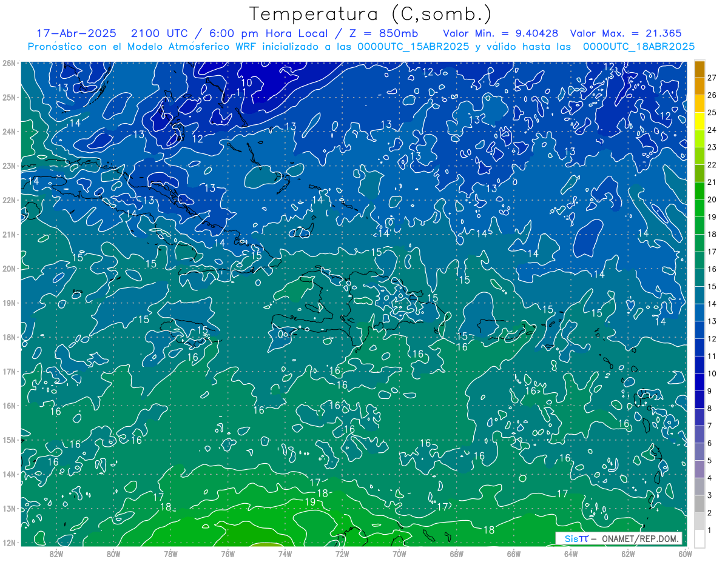This screenshot has width=728, height=562.
Task: Click the '66W' longitude axis label
Action: click(x=513, y=553)
